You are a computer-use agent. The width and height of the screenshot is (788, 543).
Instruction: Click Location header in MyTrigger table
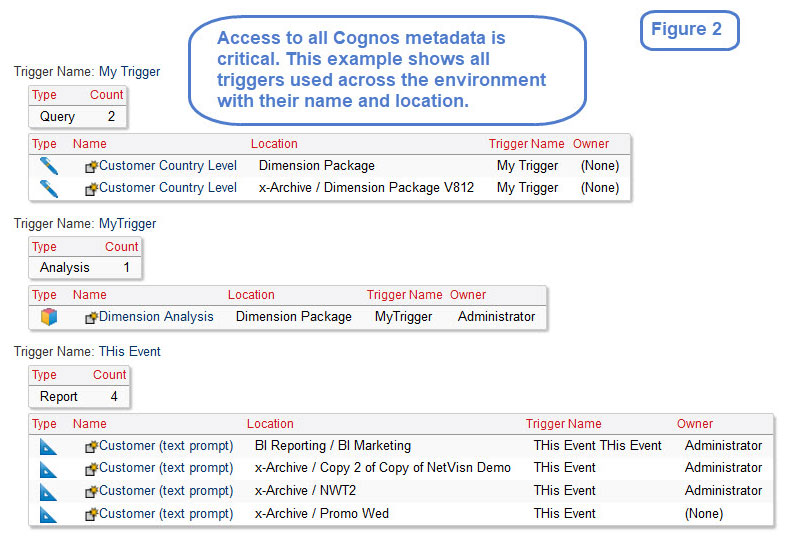[x=251, y=295]
